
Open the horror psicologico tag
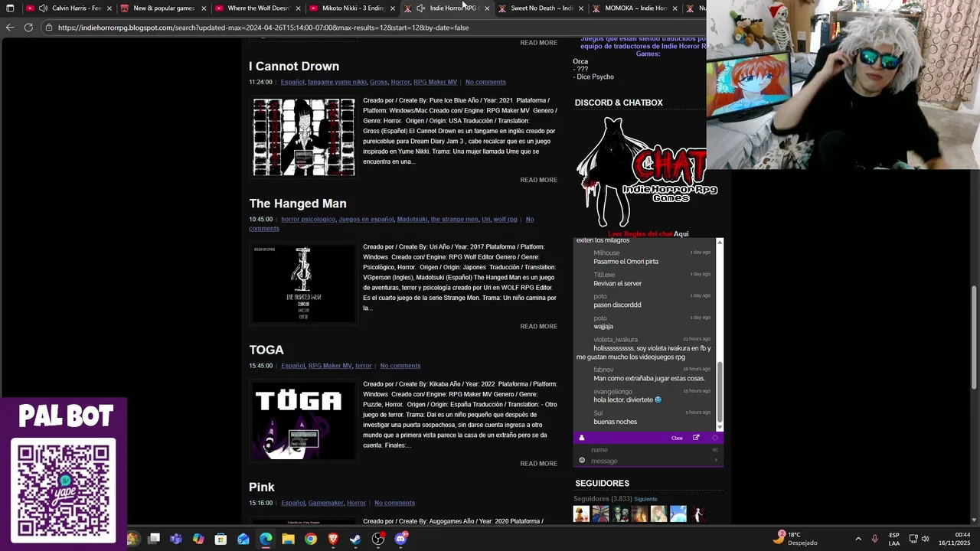coord(308,219)
